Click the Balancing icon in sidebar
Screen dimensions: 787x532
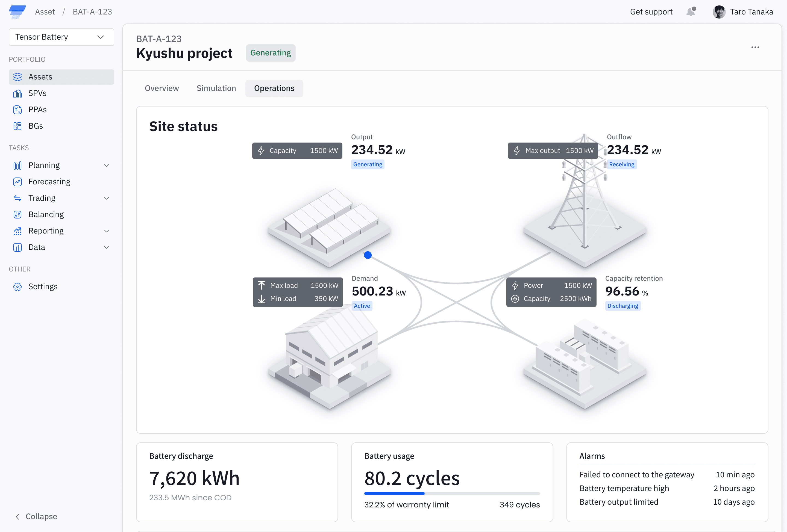tap(17, 215)
